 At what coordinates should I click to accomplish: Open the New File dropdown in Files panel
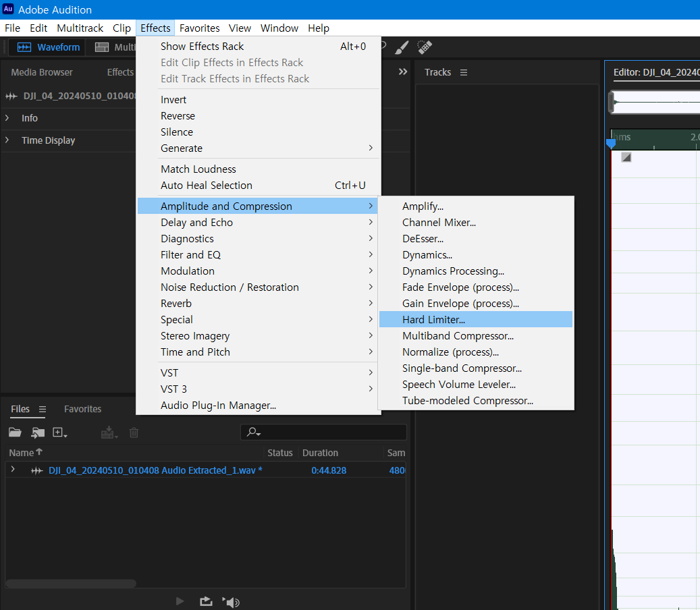click(60, 433)
